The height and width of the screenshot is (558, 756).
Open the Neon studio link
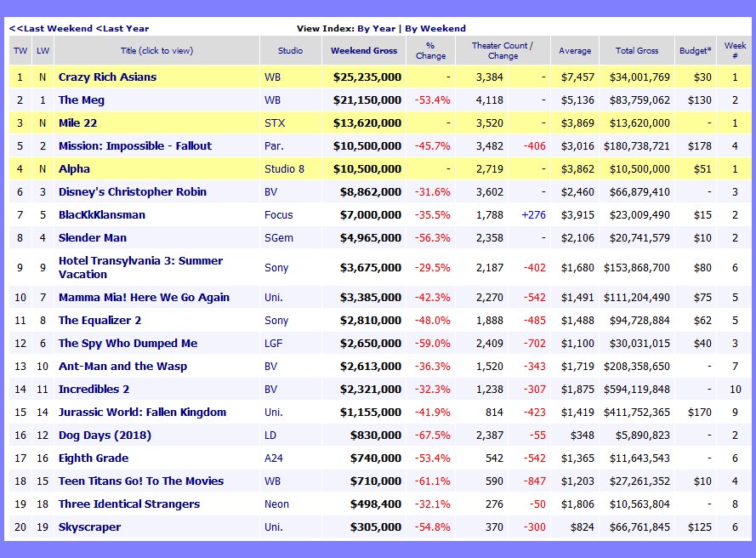(x=278, y=504)
